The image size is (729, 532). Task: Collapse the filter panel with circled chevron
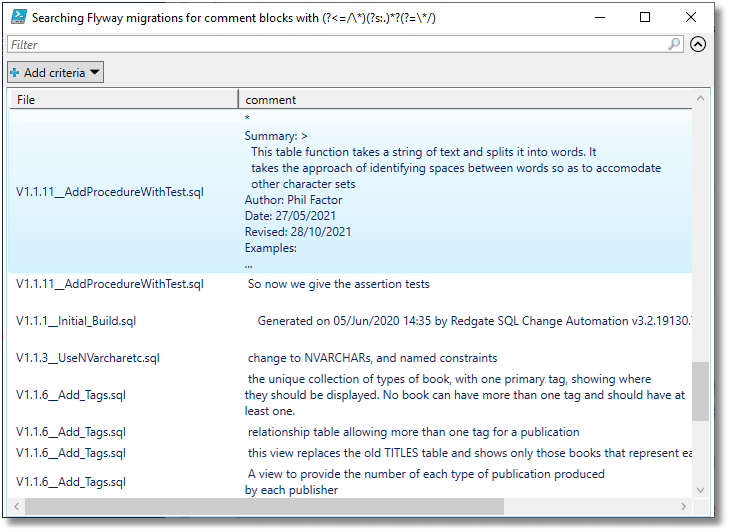[x=698, y=44]
